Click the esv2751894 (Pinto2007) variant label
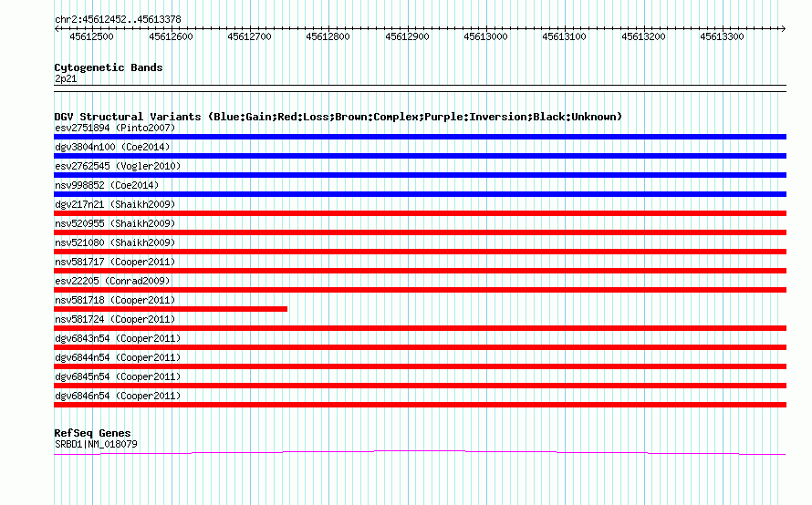The width and height of the screenshot is (812, 505). 115,128
